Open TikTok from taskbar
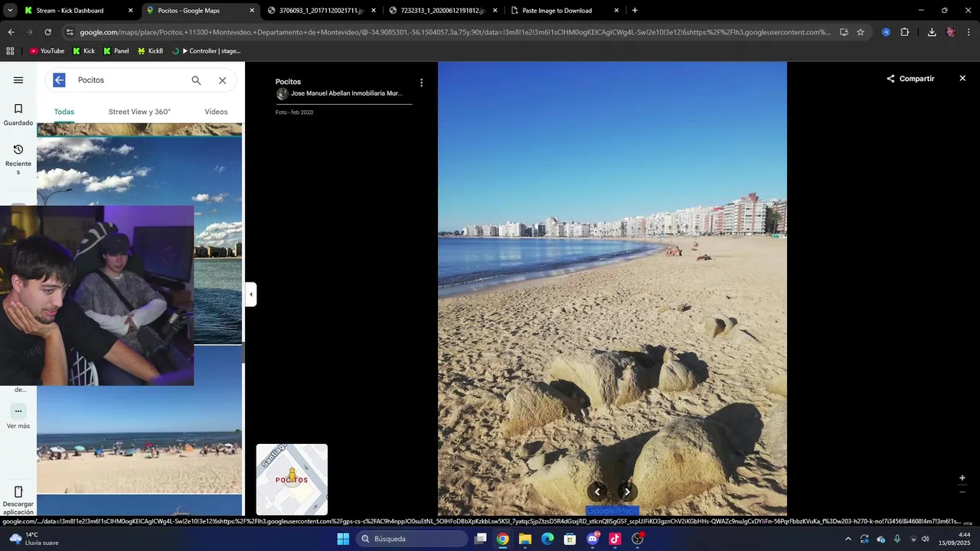980x551 pixels. 615,539
